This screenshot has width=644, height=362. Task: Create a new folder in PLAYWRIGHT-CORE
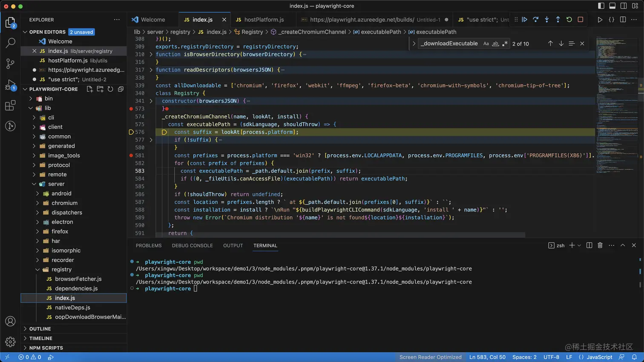tap(100, 89)
